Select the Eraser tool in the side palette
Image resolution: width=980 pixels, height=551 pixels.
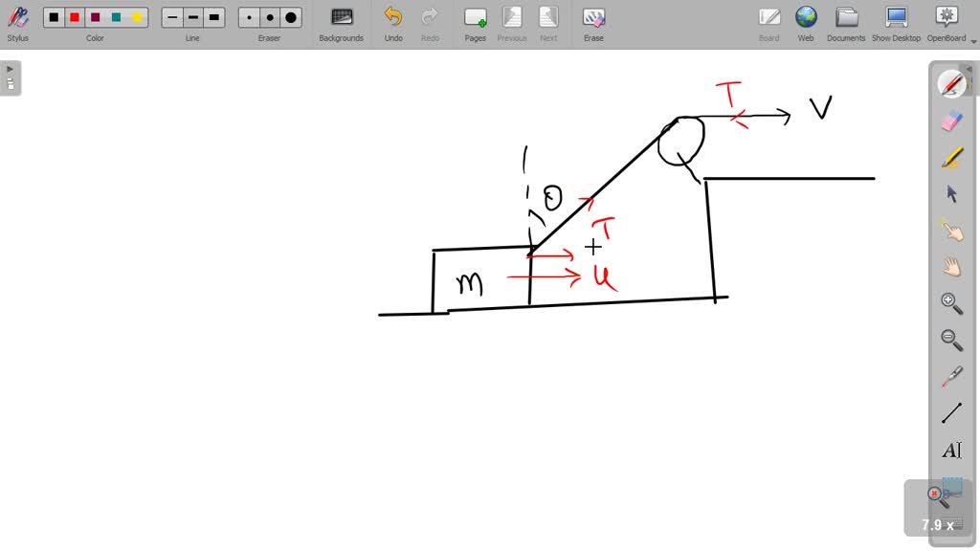tap(951, 121)
